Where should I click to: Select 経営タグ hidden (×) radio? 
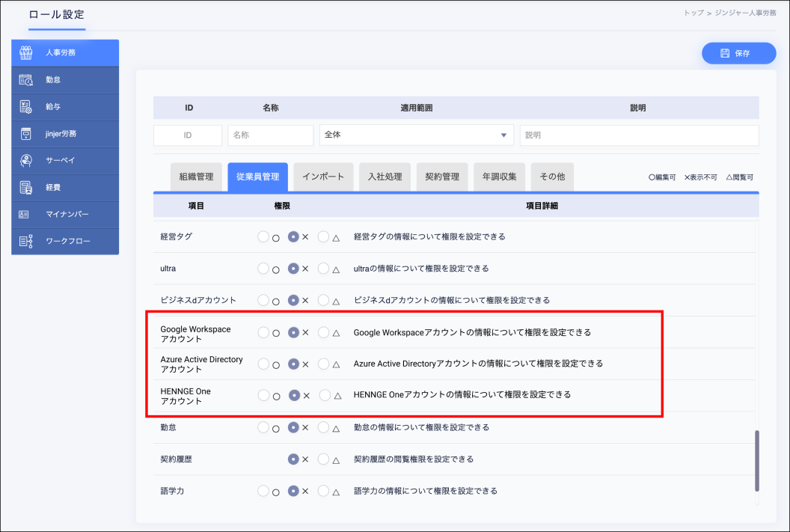(x=293, y=236)
